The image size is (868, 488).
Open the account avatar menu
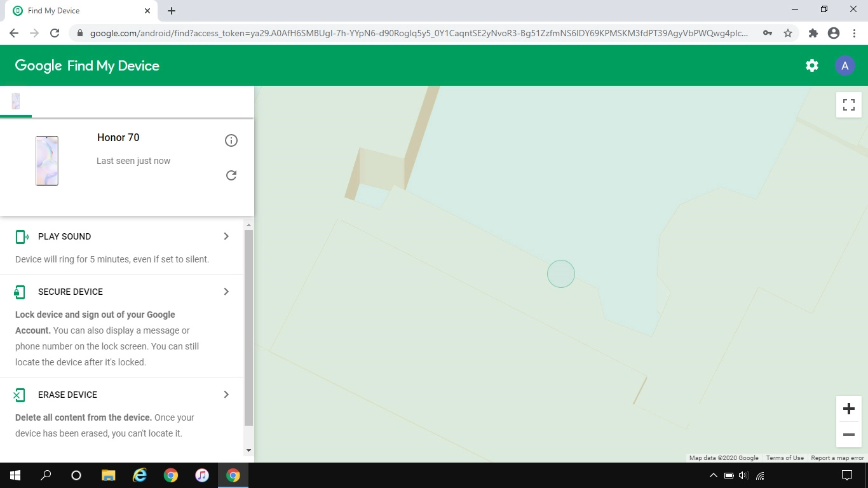pyautogui.click(x=844, y=65)
